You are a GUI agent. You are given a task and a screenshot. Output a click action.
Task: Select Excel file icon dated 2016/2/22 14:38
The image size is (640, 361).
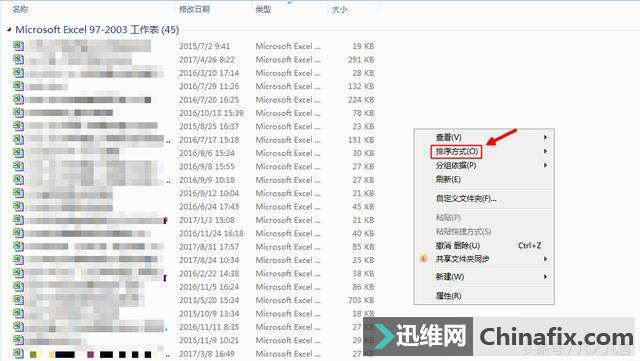tap(18, 273)
